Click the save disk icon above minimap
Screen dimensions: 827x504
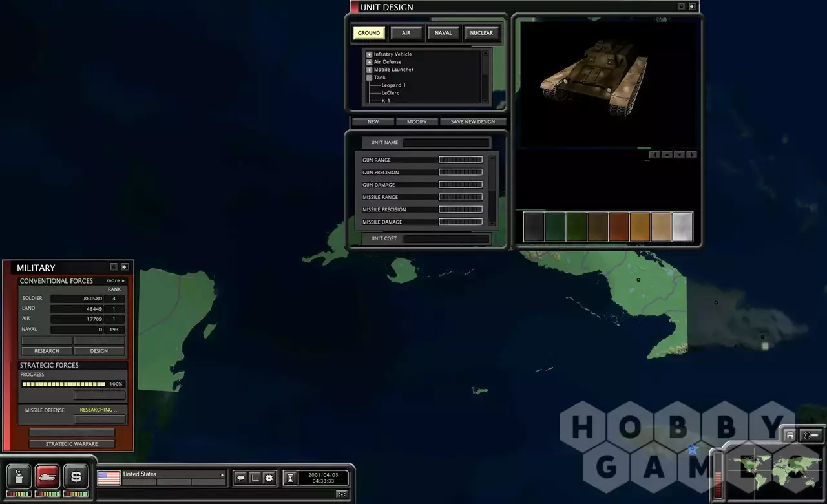(790, 436)
